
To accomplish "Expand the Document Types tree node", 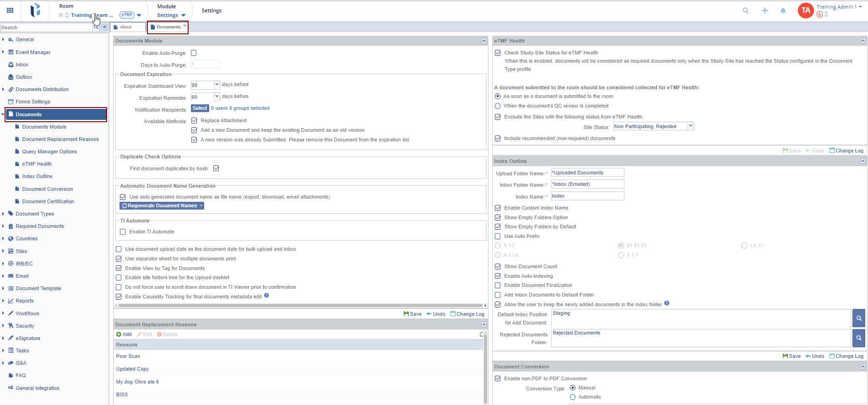I will pyautogui.click(x=3, y=214).
